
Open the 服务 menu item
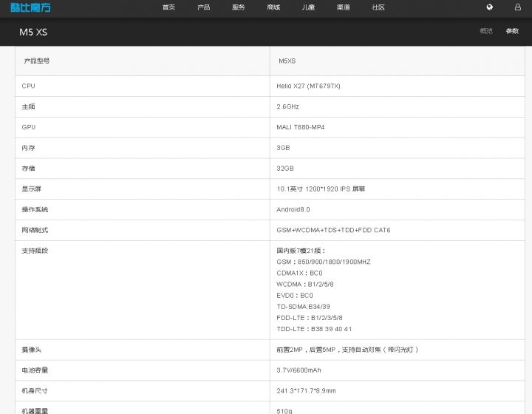(x=239, y=7)
